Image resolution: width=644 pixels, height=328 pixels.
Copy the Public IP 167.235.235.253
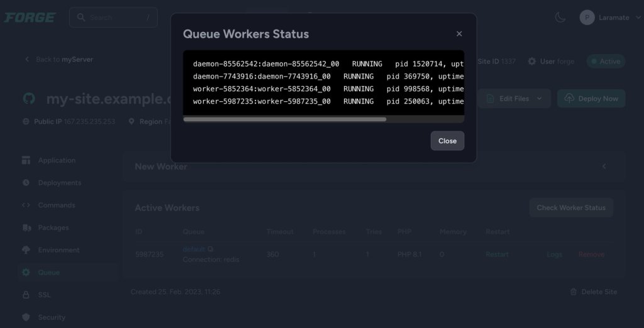(89, 121)
